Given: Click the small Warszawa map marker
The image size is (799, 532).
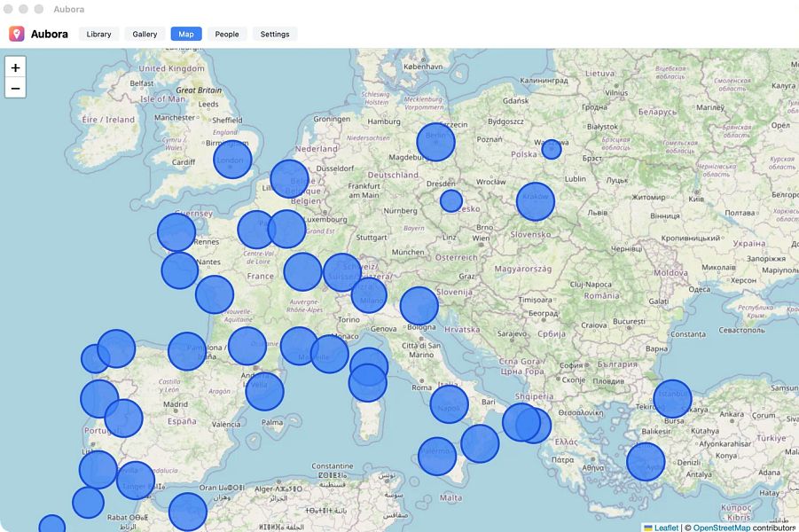Looking at the screenshot, I should tap(552, 149).
